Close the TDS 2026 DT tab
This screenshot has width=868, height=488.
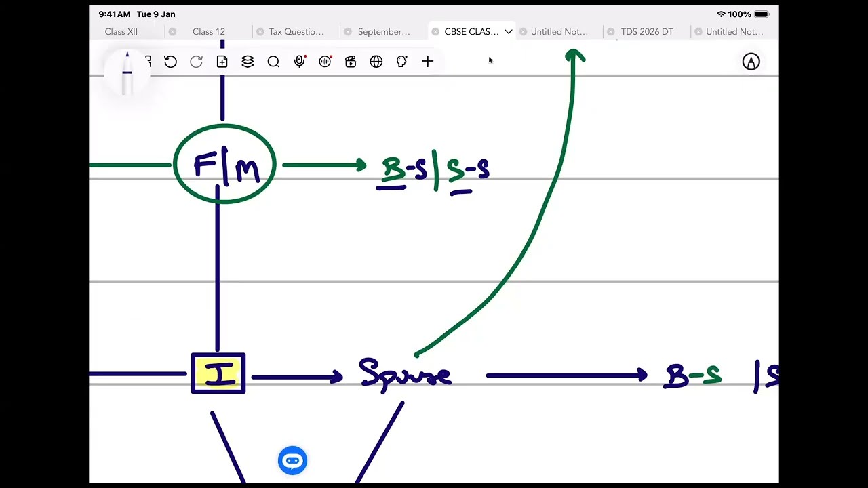[611, 31]
